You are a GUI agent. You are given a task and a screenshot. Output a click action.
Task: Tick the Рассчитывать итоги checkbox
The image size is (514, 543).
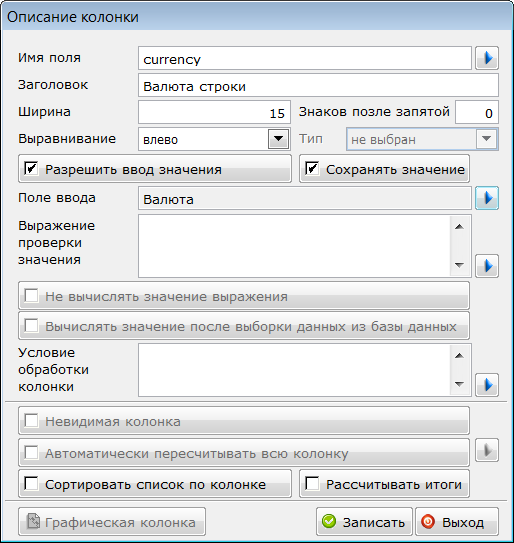point(312,483)
